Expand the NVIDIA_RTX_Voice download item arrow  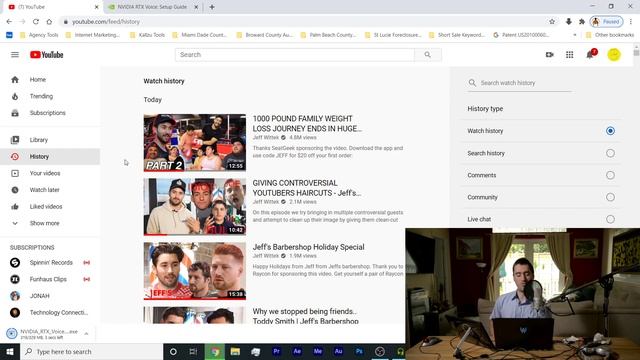coord(86,334)
